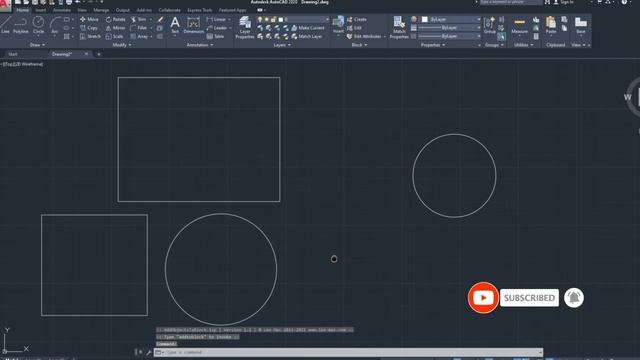Toggle layer on/off lightbulb icon
The height and width of the screenshot is (360, 640).
[x=260, y=19]
